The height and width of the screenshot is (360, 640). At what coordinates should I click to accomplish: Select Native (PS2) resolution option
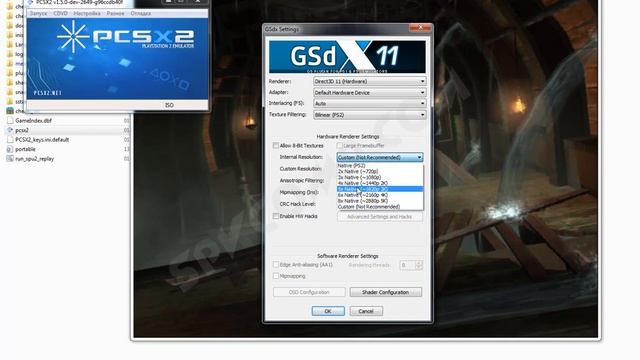[x=380, y=166]
